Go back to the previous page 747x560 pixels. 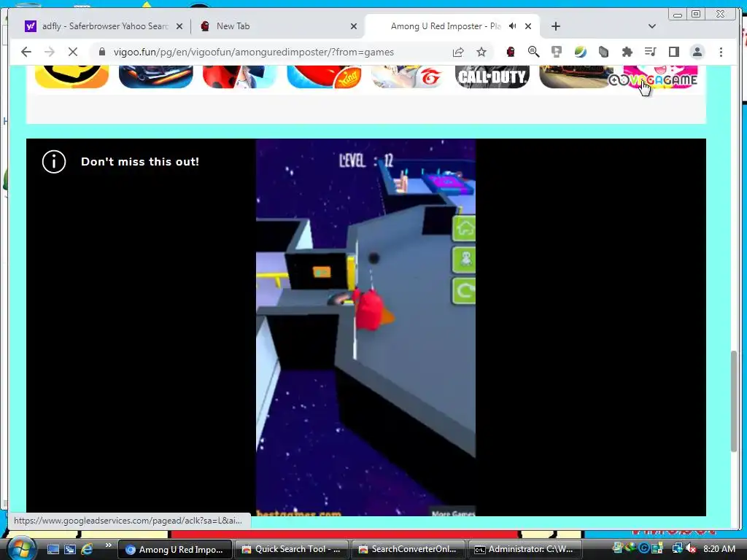click(26, 52)
